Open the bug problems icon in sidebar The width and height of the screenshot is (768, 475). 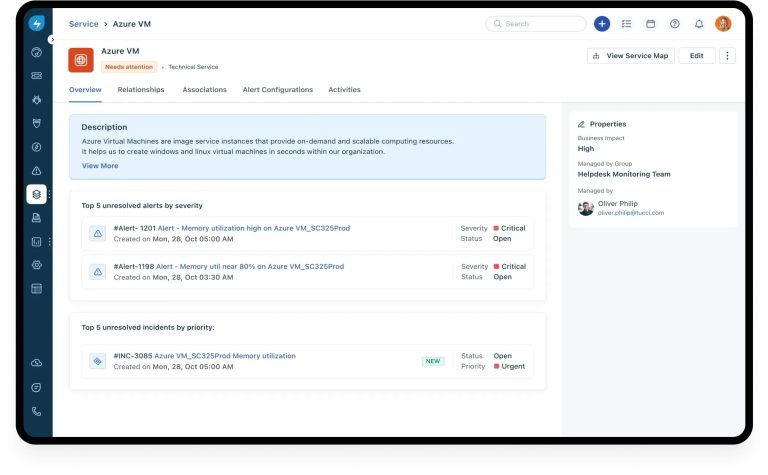[37, 99]
